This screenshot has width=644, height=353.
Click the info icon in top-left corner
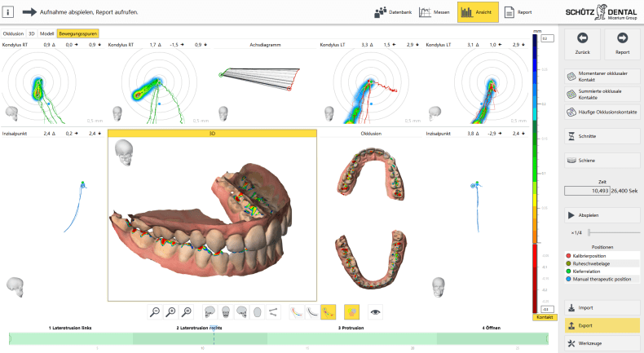(x=8, y=12)
